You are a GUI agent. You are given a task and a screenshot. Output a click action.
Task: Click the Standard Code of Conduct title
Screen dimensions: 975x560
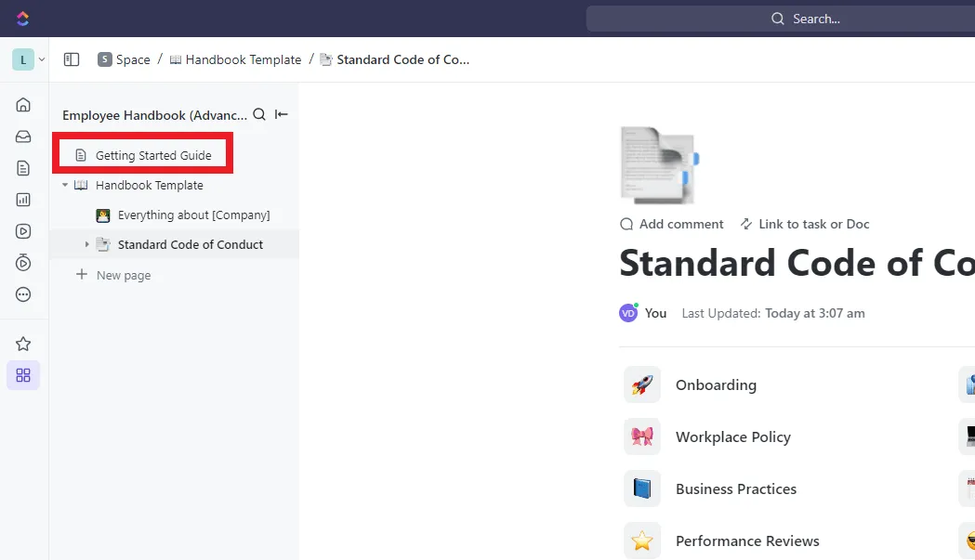(797, 263)
